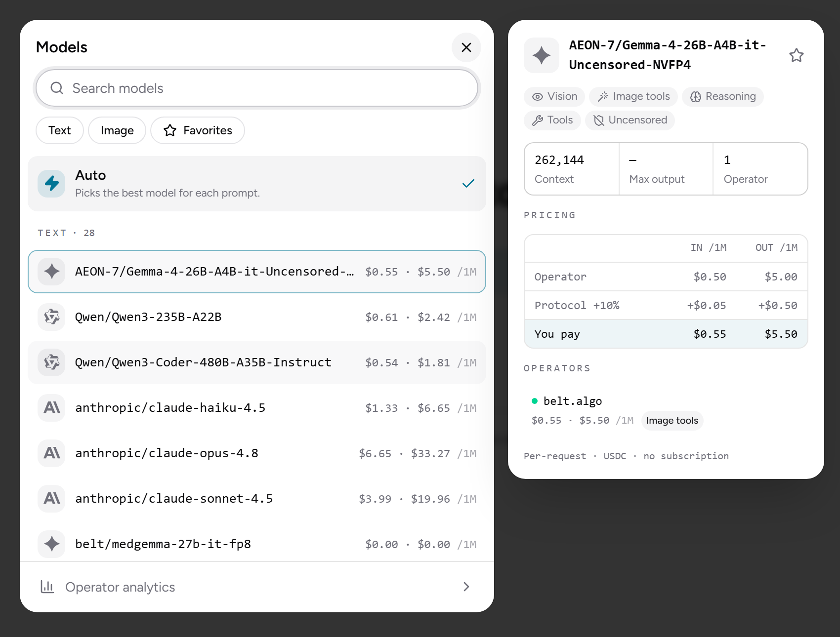
Task: Click the Uncensored capability tag
Action: coord(630,120)
